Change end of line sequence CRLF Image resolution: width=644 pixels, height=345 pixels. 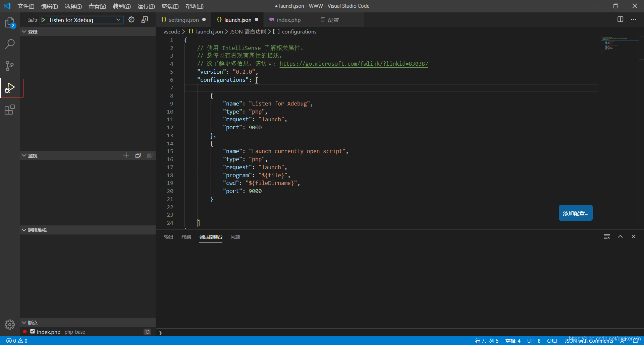point(552,341)
